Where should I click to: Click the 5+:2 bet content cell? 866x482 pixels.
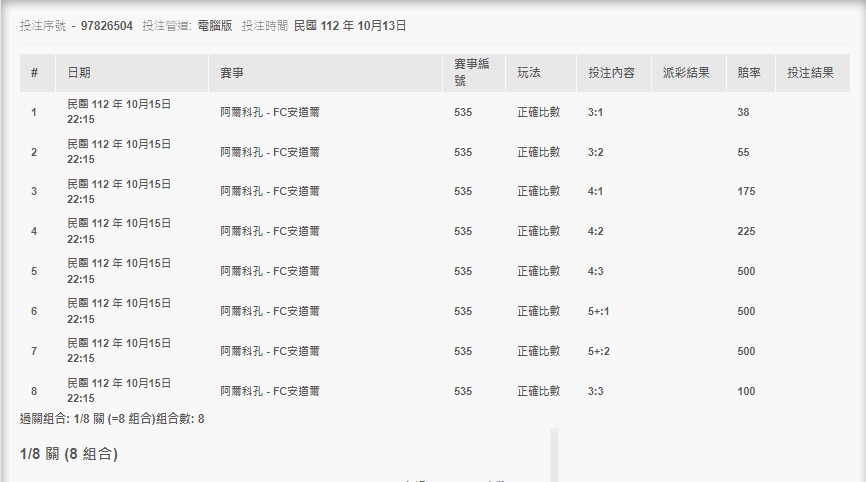599,351
